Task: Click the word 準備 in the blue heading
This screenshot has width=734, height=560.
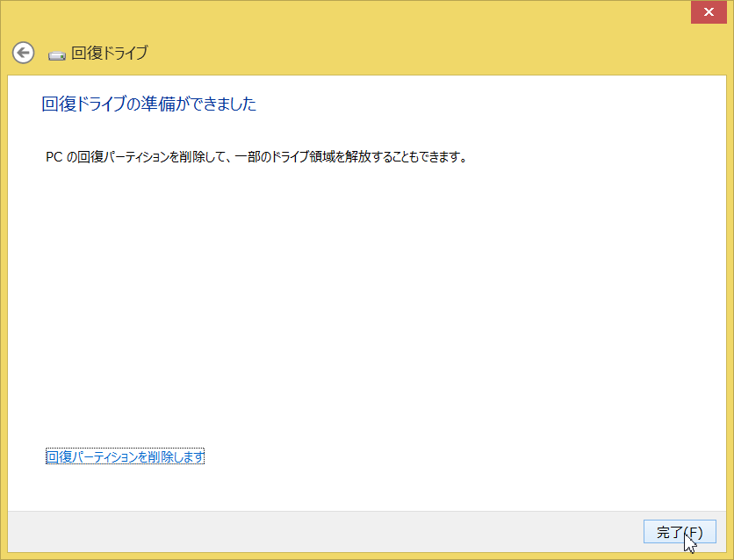Action: pyautogui.click(x=169, y=104)
